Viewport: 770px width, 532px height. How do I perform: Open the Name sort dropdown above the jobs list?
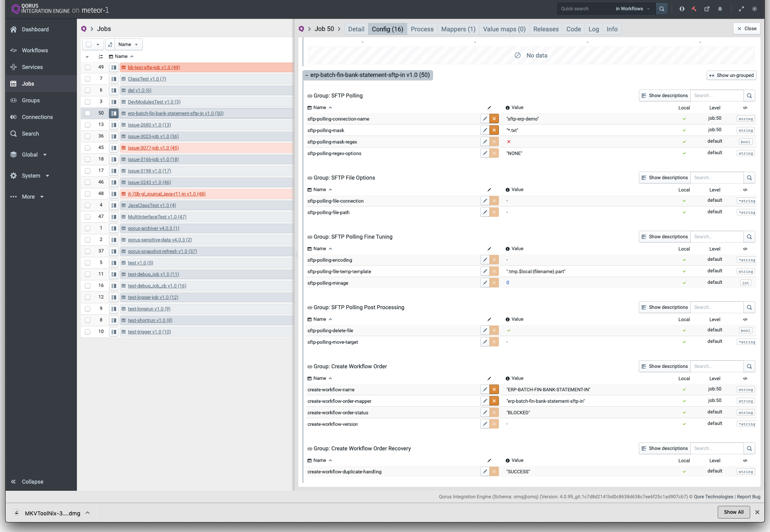128,44
